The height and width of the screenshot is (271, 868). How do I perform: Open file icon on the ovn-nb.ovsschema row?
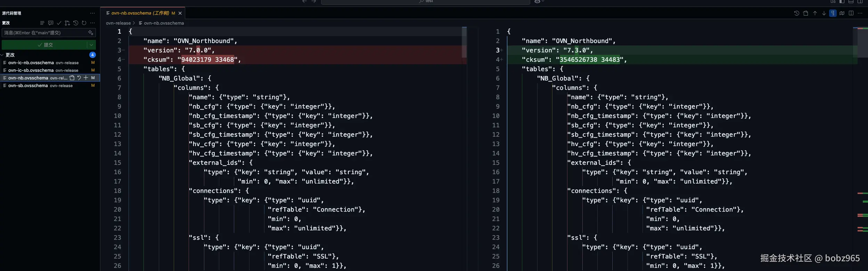pos(72,78)
